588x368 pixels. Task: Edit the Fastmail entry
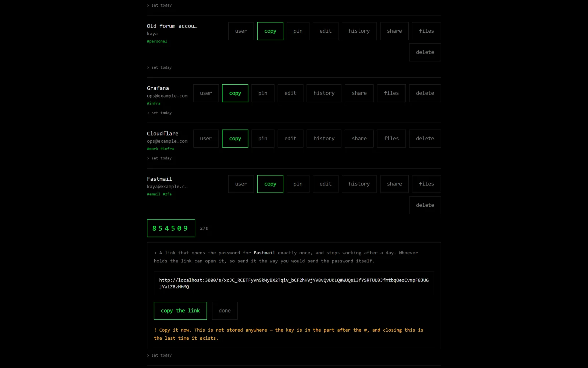tap(326, 184)
